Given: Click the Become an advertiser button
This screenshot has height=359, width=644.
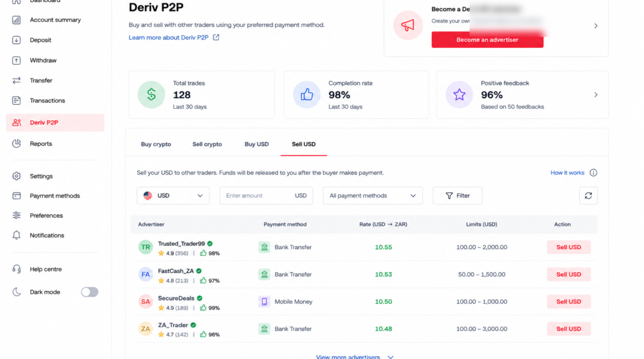Looking at the screenshot, I should (487, 40).
